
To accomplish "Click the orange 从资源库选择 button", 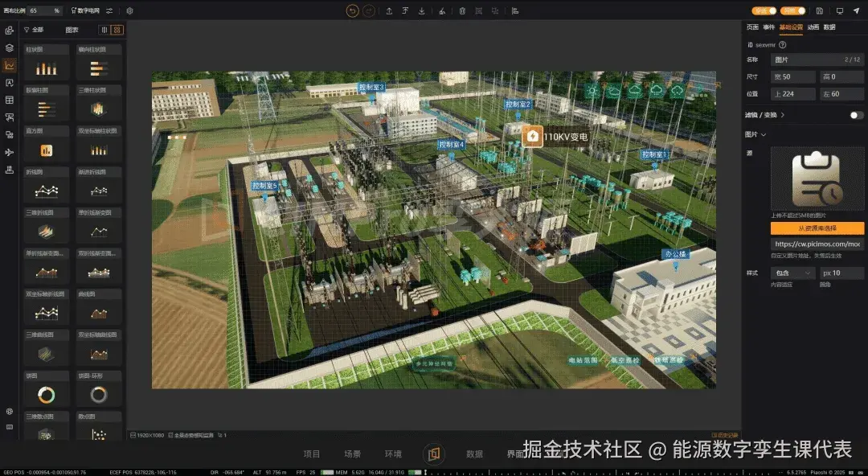I will click(817, 228).
